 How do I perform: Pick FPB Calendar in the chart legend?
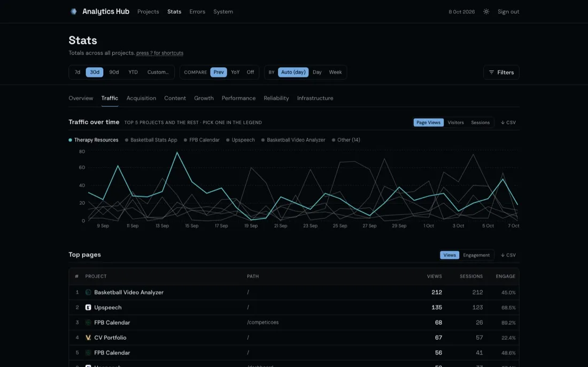pyautogui.click(x=202, y=140)
